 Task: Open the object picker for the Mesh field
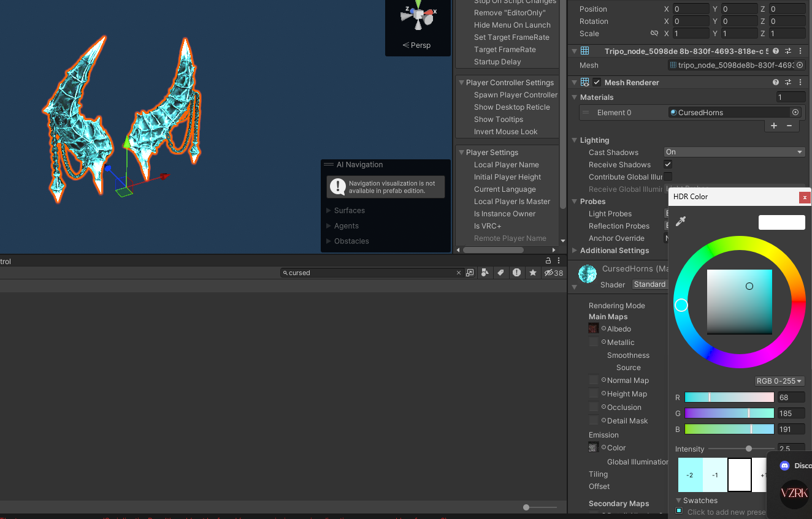[800, 65]
